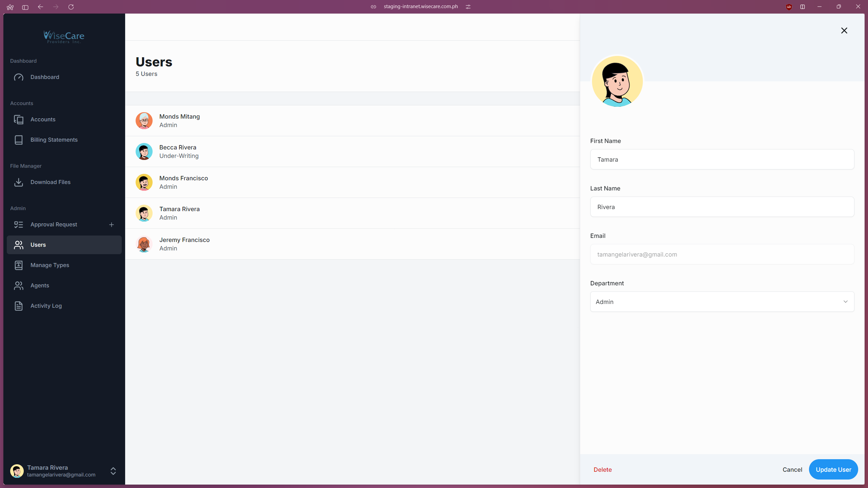Click the Download Files icon
The width and height of the screenshot is (868, 488).
(19, 182)
